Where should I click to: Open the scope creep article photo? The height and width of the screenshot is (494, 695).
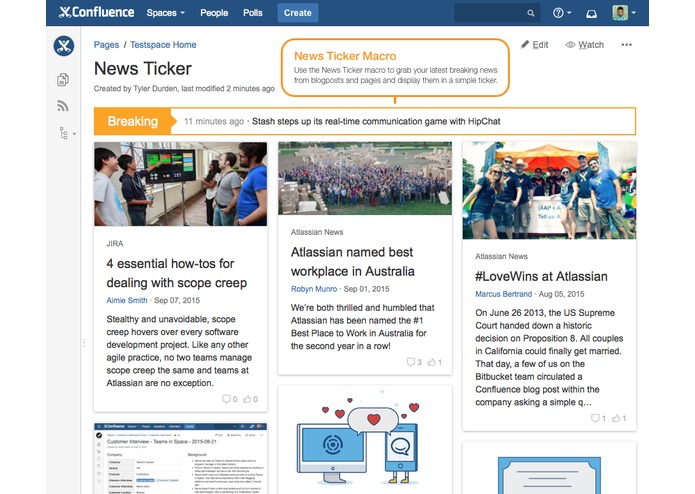pos(180,184)
